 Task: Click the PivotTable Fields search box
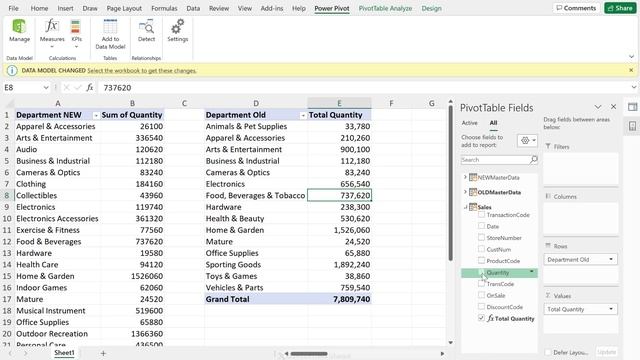pyautogui.click(x=495, y=160)
